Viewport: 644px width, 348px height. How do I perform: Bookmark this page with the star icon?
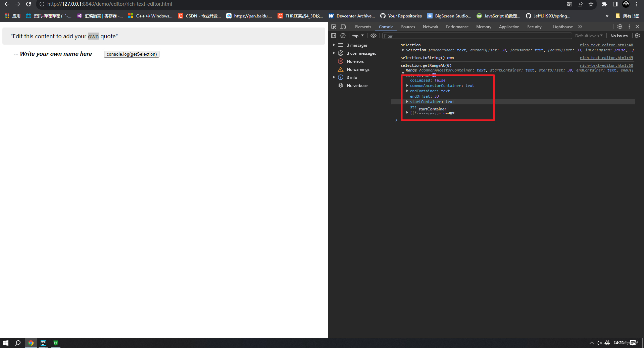click(591, 4)
